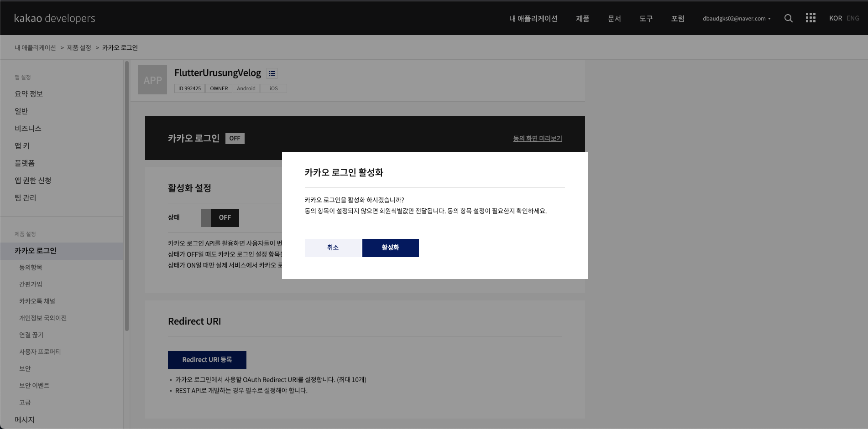Click the FlutterUrusungVelog app name
Image resolution: width=868 pixels, height=429 pixels.
pos(218,73)
